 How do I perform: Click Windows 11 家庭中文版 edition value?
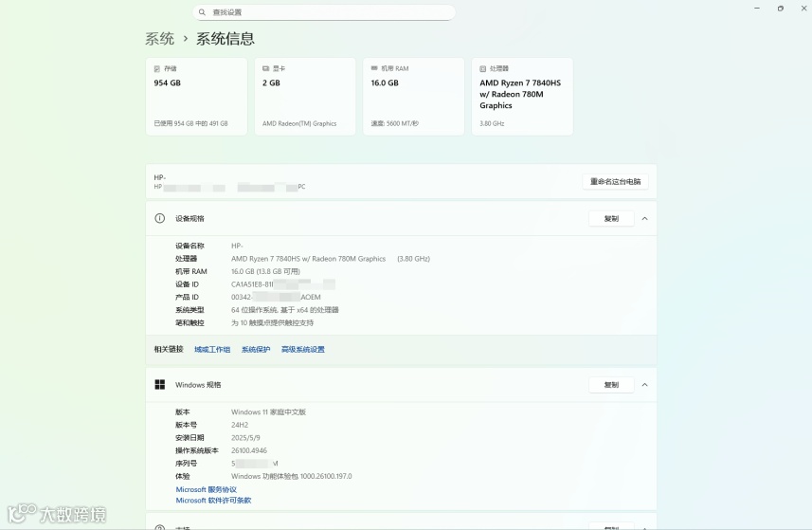268,411
